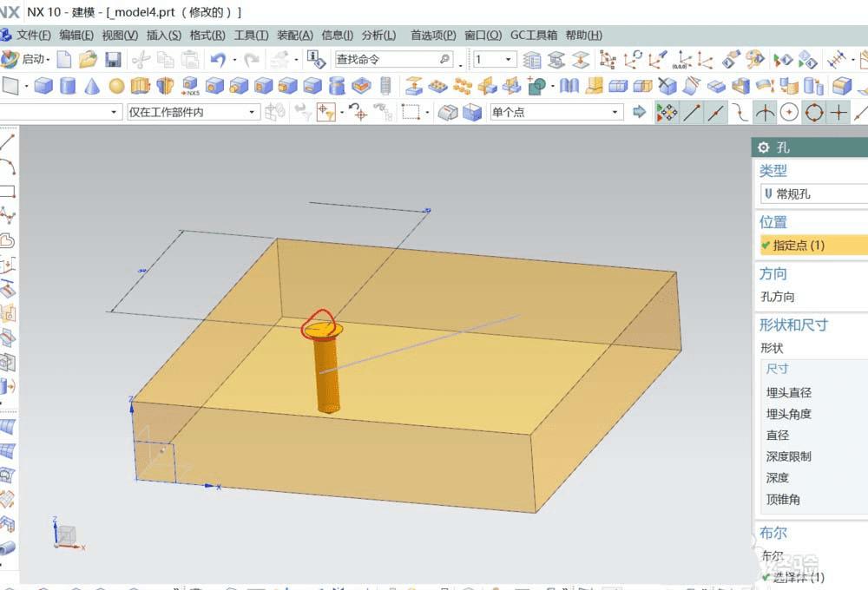Expand the 仅在工作部件内 selection scope dropdown
The height and width of the screenshot is (590, 868).
pos(252,111)
